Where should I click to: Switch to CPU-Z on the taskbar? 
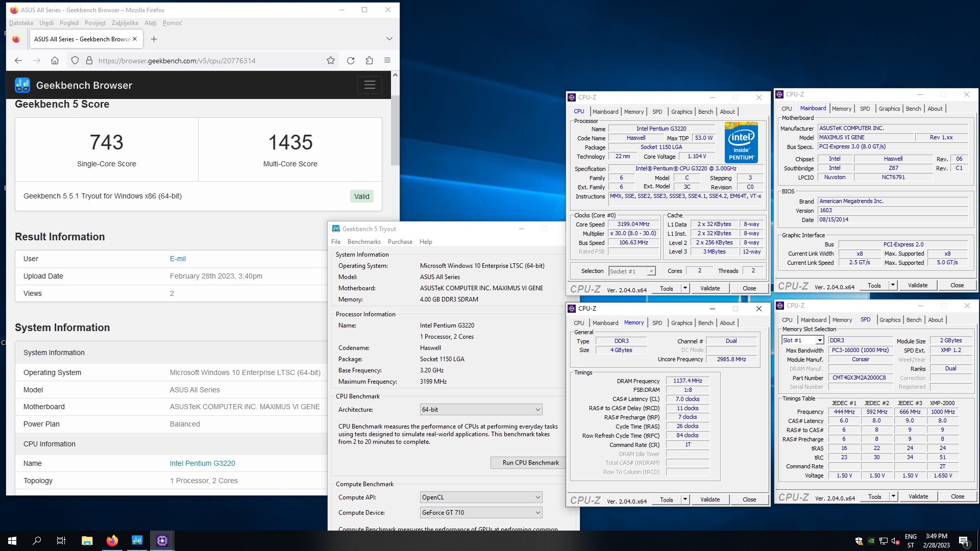[162, 541]
